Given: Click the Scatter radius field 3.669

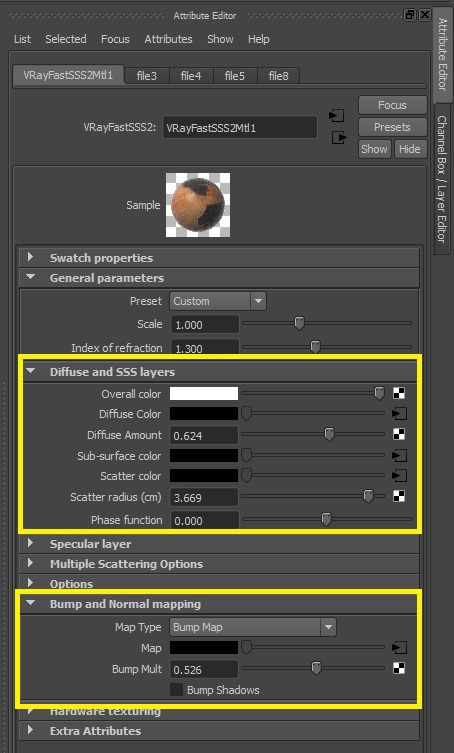Looking at the screenshot, I should pyautogui.click(x=204, y=497).
